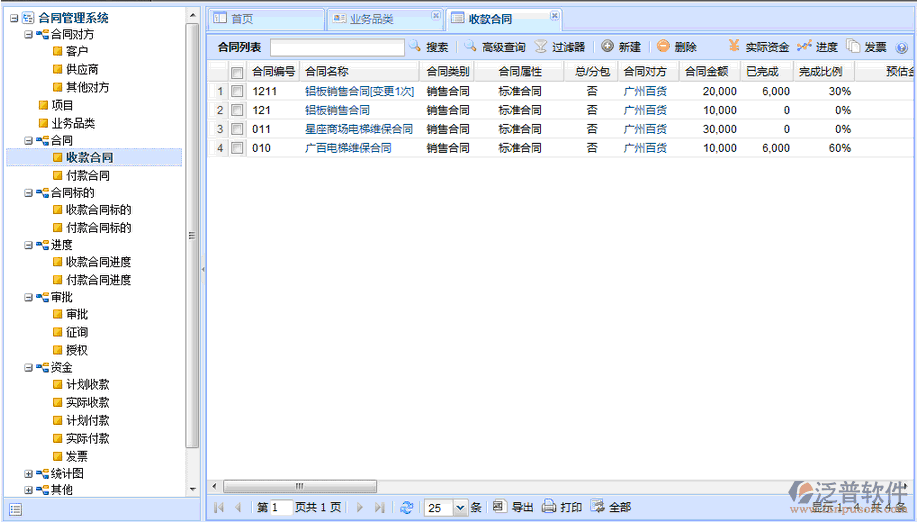Screen dimensions: 918x525
Task: Open 广百电梯维保合同 contract link
Action: [348, 148]
